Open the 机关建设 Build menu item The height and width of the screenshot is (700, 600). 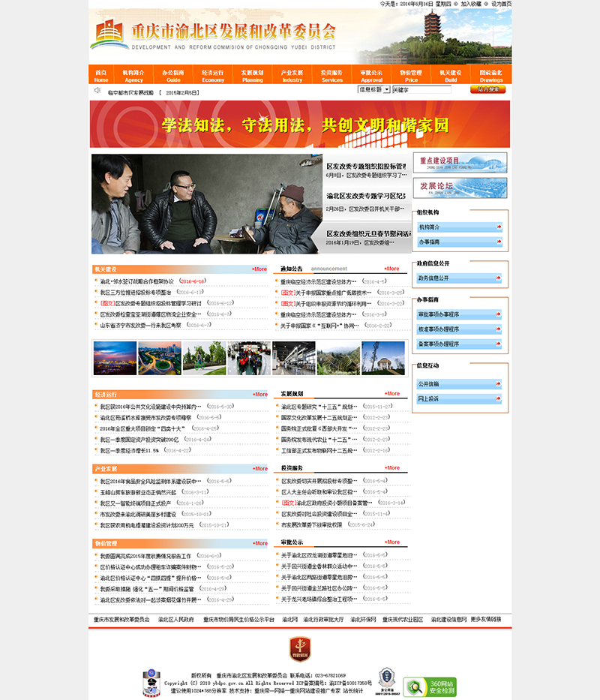point(451,76)
